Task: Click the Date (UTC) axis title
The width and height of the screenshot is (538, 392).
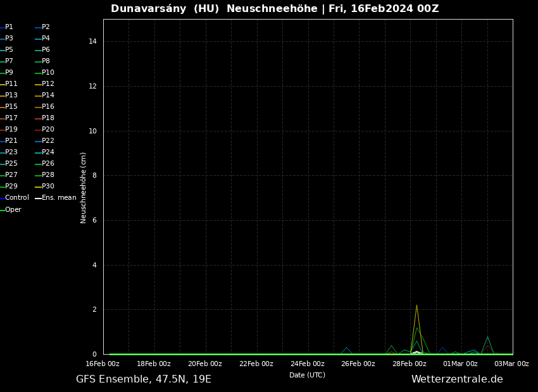Action: click(307, 376)
